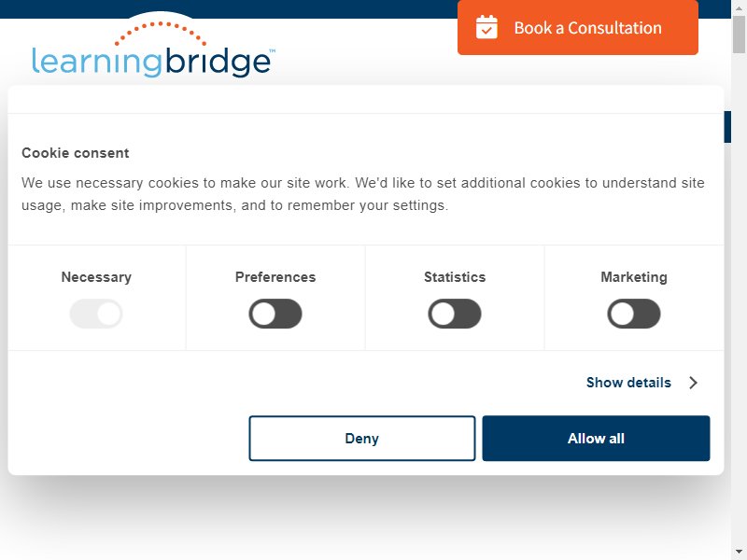This screenshot has height=560, width=747.
Task: Click the scrollbar down arrow
Action: pos(739,552)
